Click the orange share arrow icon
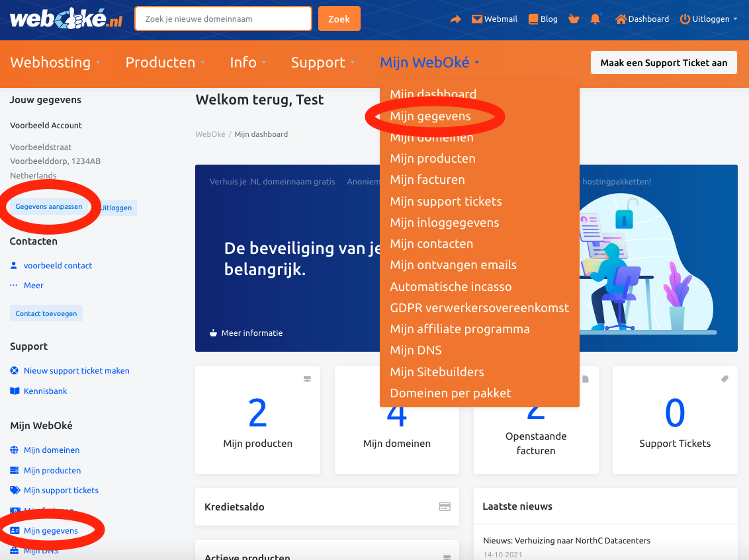The image size is (749, 560). (x=456, y=19)
